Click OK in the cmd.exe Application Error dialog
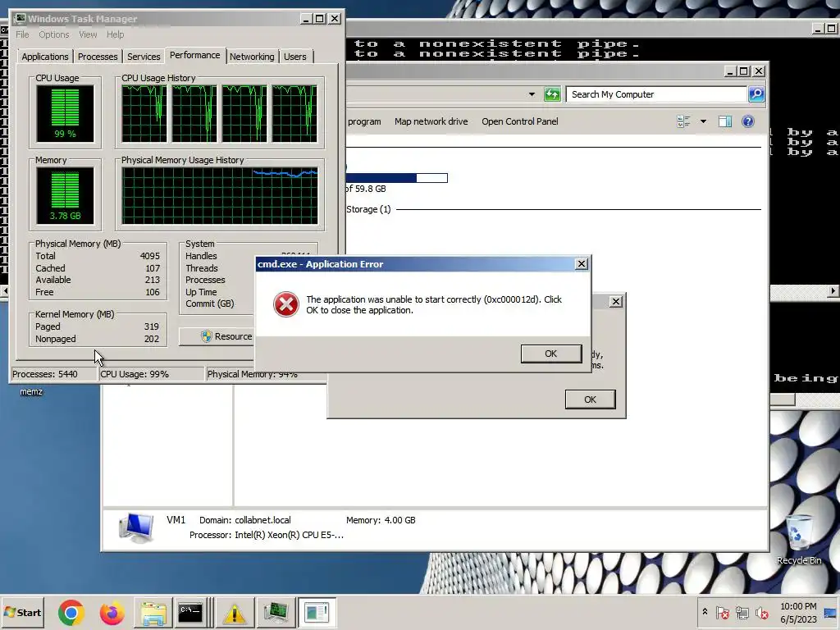 pos(550,354)
